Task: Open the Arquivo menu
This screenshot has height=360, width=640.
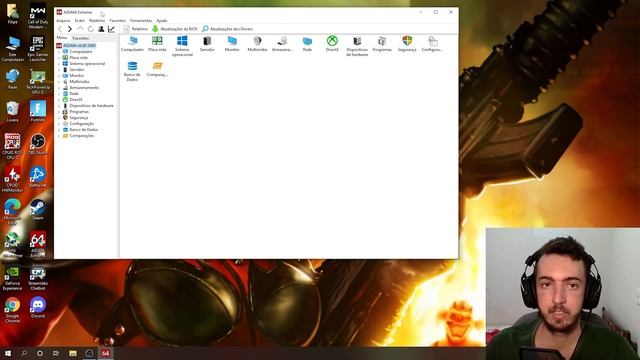Action: (63, 20)
